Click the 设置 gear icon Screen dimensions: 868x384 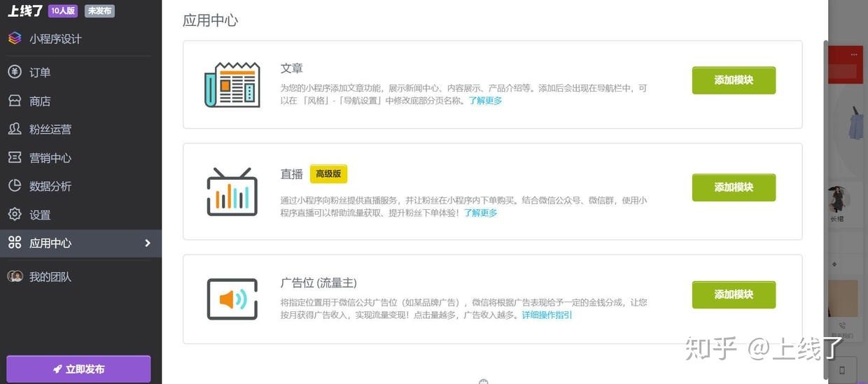pos(15,215)
